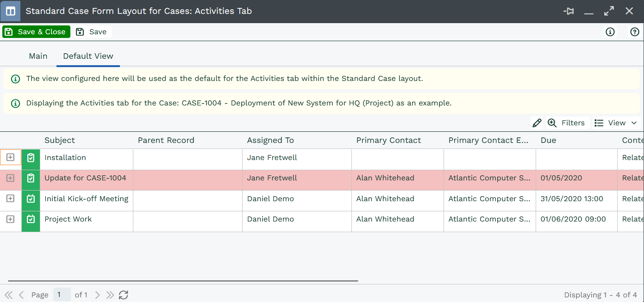Click the pencil edit view icon
The height and width of the screenshot is (302, 644).
click(x=537, y=123)
